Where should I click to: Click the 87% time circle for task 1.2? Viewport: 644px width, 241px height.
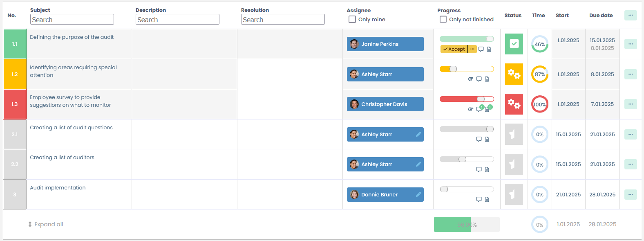pyautogui.click(x=539, y=74)
